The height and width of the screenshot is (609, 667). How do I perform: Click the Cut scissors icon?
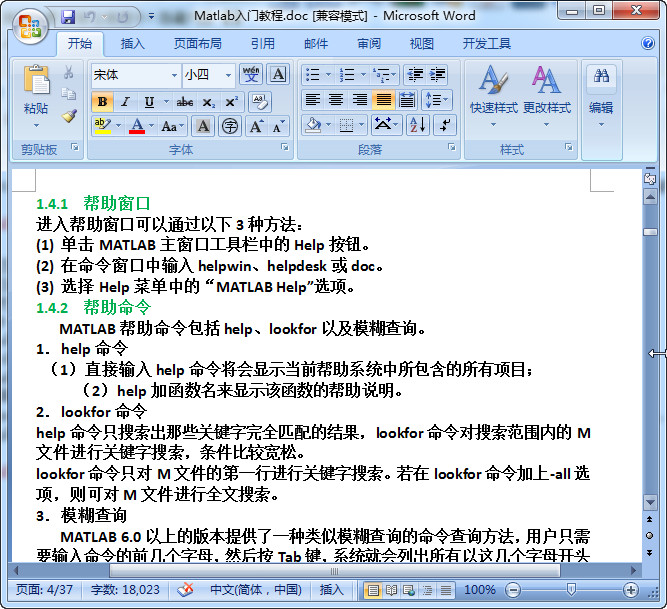pyautogui.click(x=68, y=72)
